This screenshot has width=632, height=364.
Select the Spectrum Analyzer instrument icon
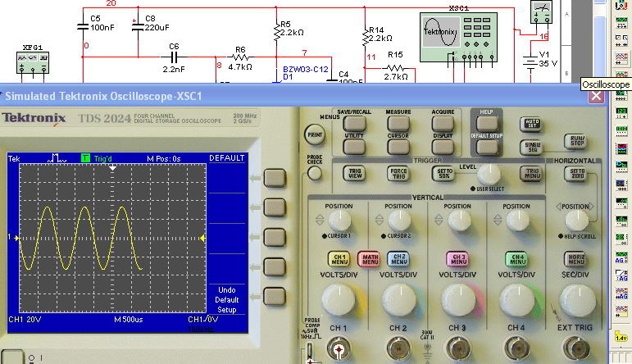(621, 220)
